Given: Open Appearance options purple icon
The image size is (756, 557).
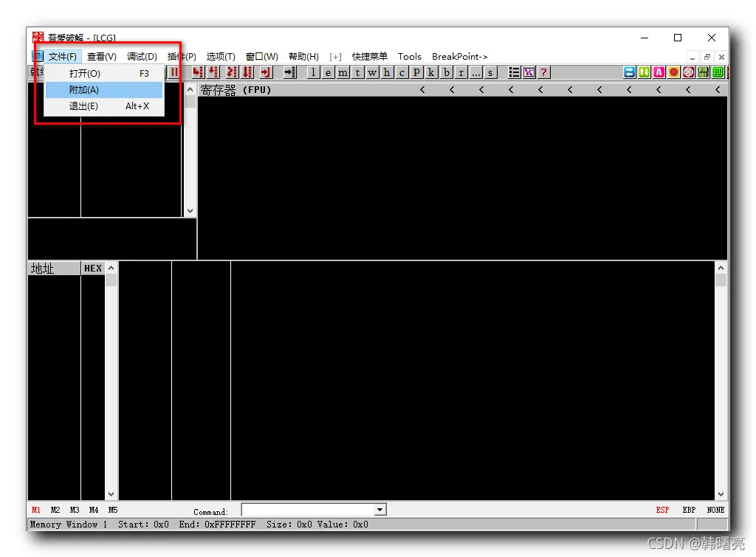Looking at the screenshot, I should click(529, 72).
